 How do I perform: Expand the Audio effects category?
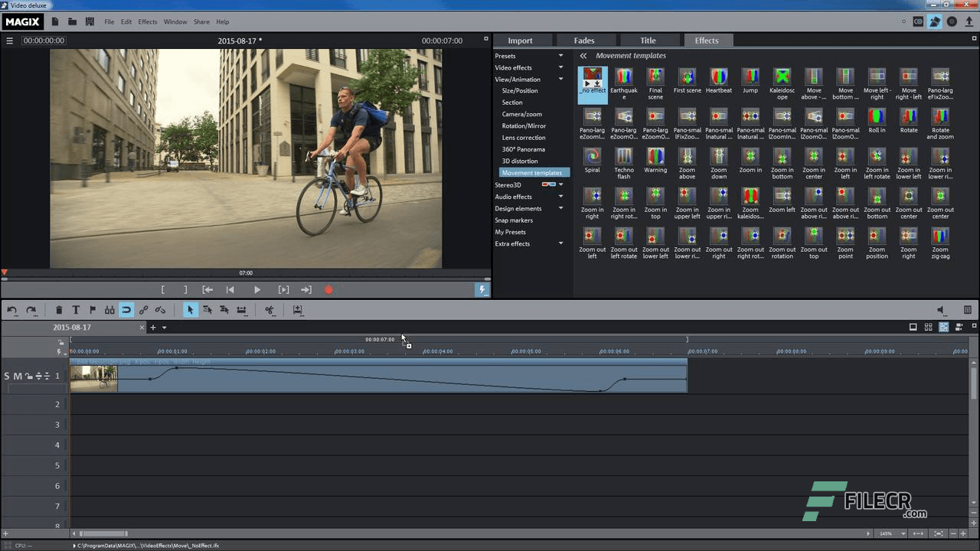[x=514, y=197]
